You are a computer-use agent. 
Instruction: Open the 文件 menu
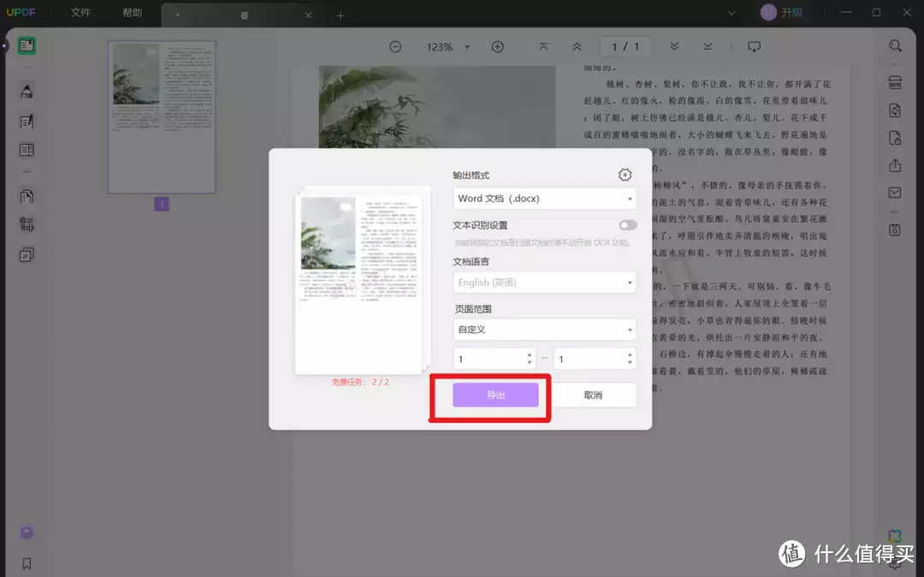(80, 12)
